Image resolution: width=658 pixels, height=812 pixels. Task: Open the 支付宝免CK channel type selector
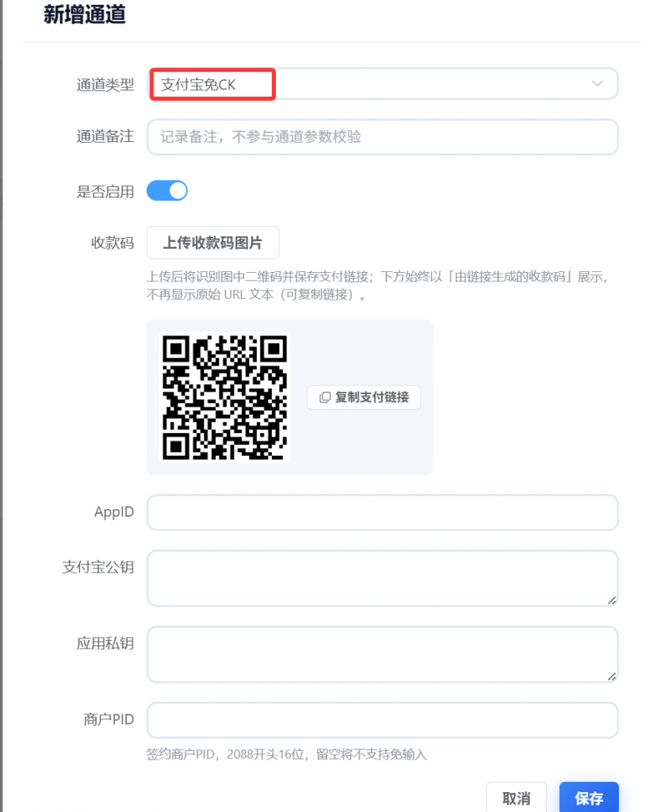(x=383, y=84)
